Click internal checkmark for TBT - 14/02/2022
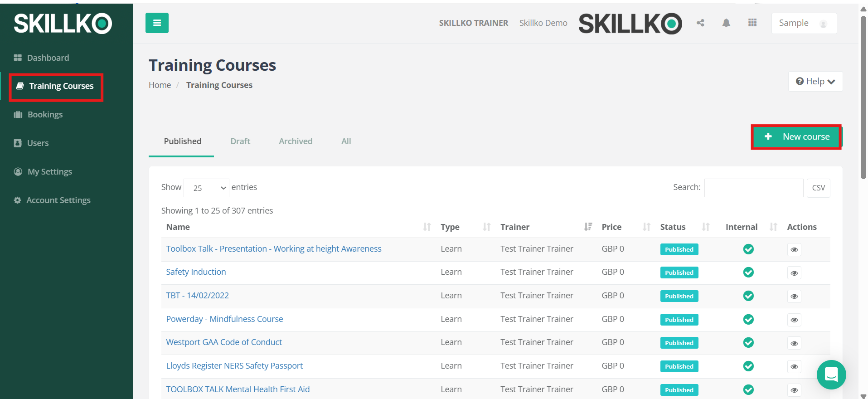868x399 pixels. [x=748, y=296]
